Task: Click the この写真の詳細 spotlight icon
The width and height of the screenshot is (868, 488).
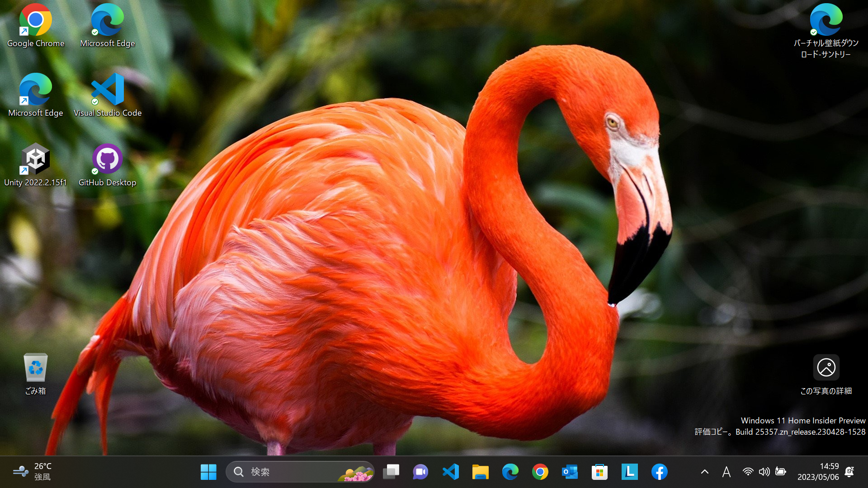Action: (x=826, y=375)
